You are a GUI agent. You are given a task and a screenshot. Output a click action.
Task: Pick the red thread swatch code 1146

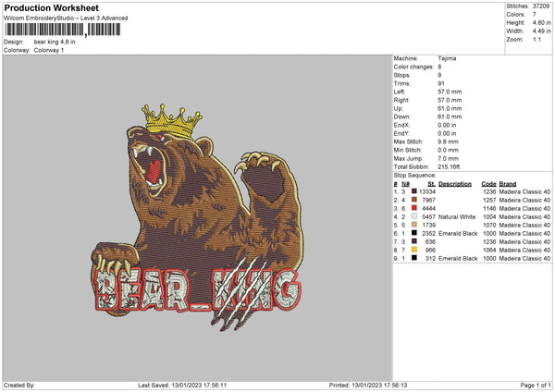[x=413, y=208]
